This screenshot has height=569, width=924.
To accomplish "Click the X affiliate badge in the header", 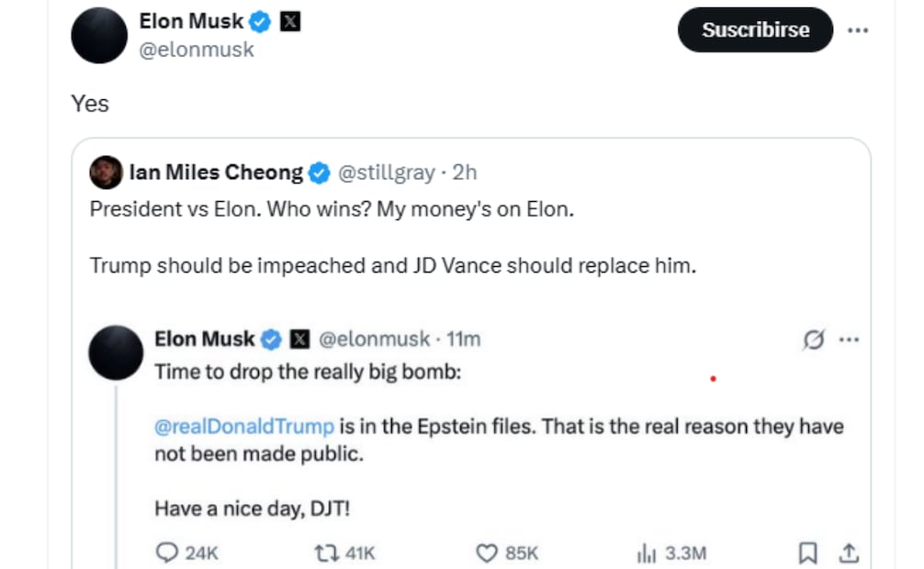I will (289, 22).
